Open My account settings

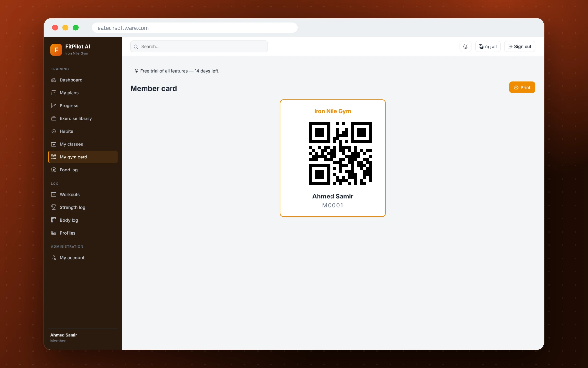point(83,258)
